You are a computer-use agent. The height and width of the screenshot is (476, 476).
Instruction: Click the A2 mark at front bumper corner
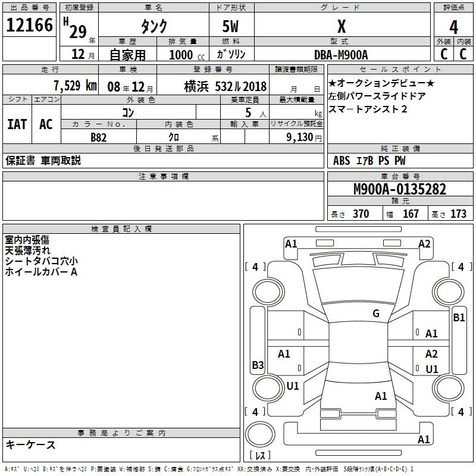coord(424,244)
